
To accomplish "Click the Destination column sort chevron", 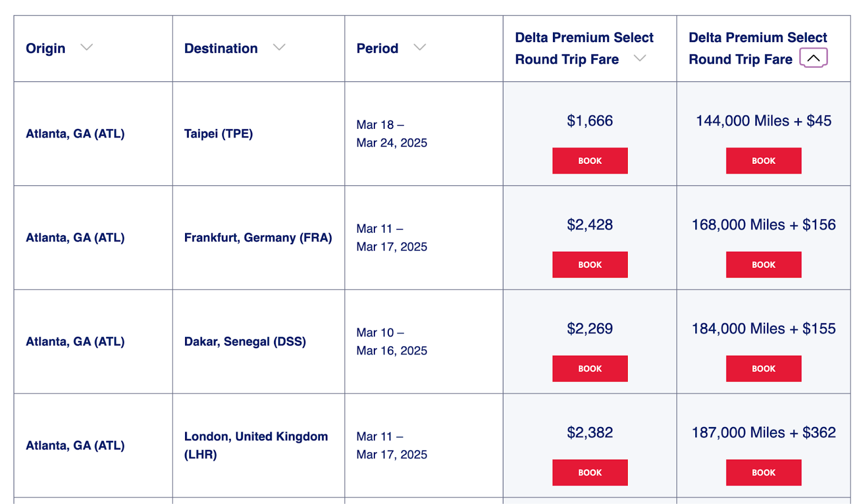I will (x=279, y=47).
